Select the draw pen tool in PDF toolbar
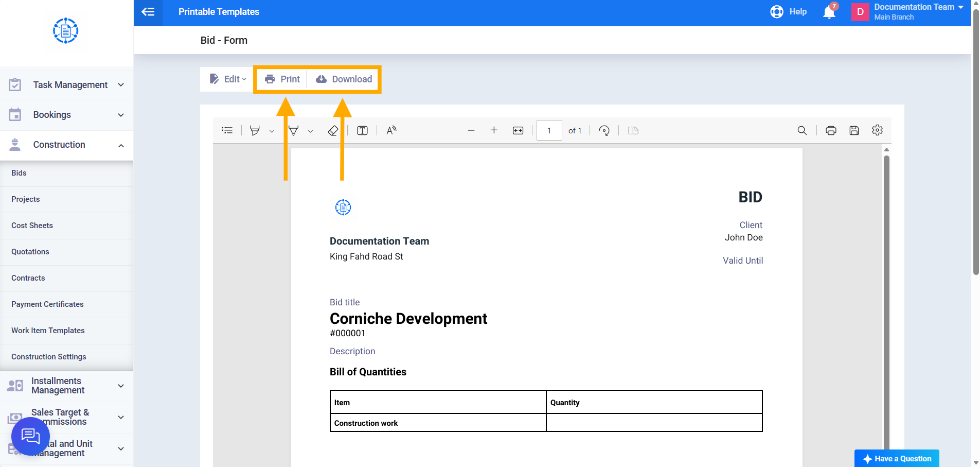980x467 pixels. pyautogui.click(x=294, y=130)
